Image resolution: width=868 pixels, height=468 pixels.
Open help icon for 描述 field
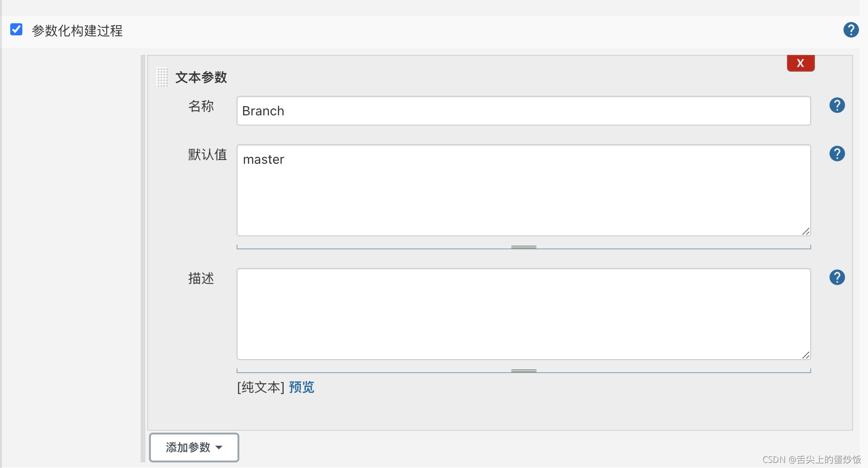[x=837, y=278]
